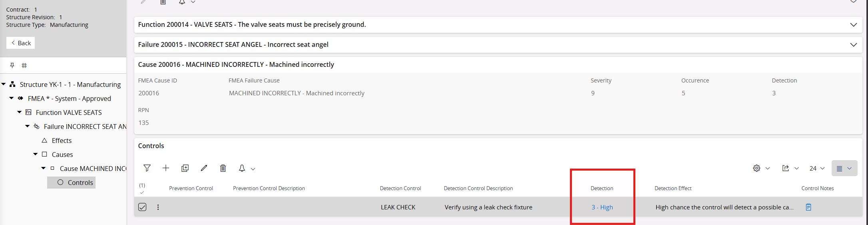Delete the selected control with trash icon
This screenshot has height=225, width=868.
tap(223, 168)
